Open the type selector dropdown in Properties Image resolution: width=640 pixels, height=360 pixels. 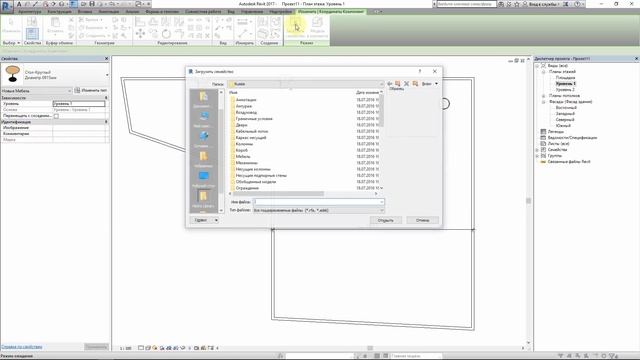107,75
